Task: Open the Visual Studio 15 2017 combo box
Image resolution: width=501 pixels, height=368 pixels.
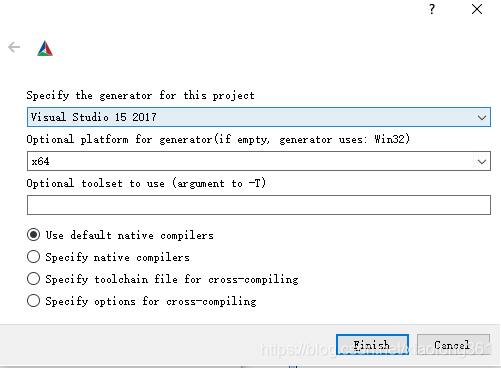Action: click(x=259, y=117)
